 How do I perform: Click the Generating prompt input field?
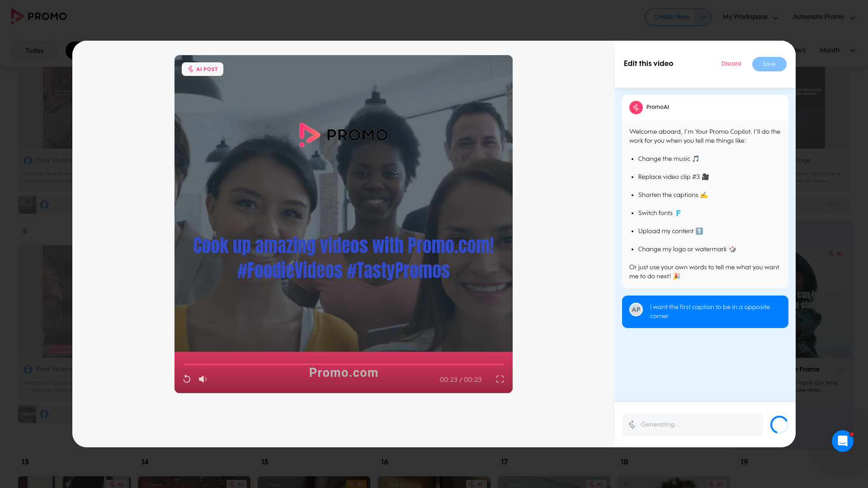(x=693, y=425)
